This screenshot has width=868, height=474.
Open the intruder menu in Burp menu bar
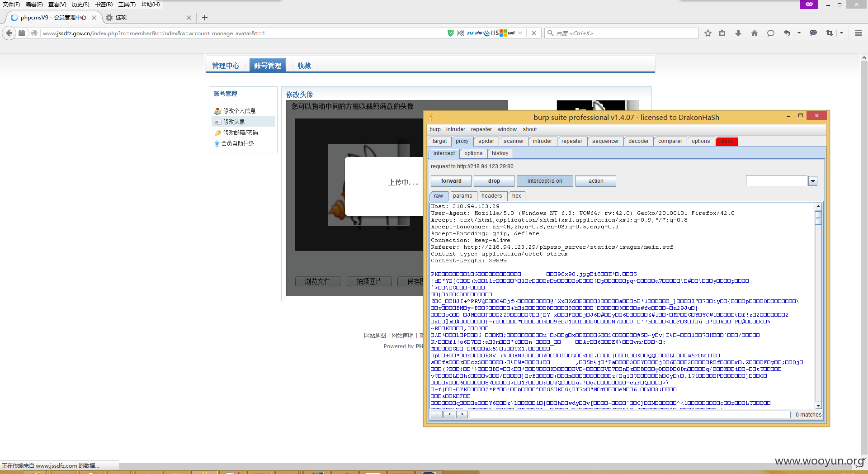click(456, 129)
